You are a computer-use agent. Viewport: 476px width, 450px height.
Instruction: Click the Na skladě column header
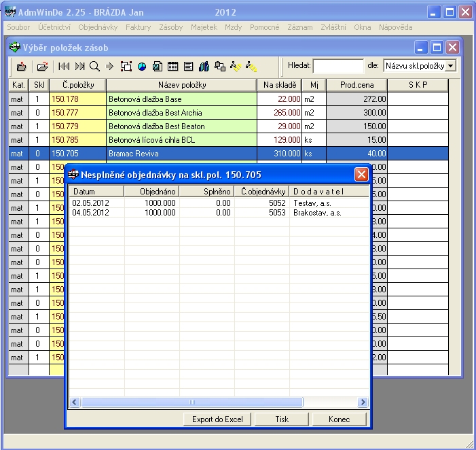coord(279,85)
